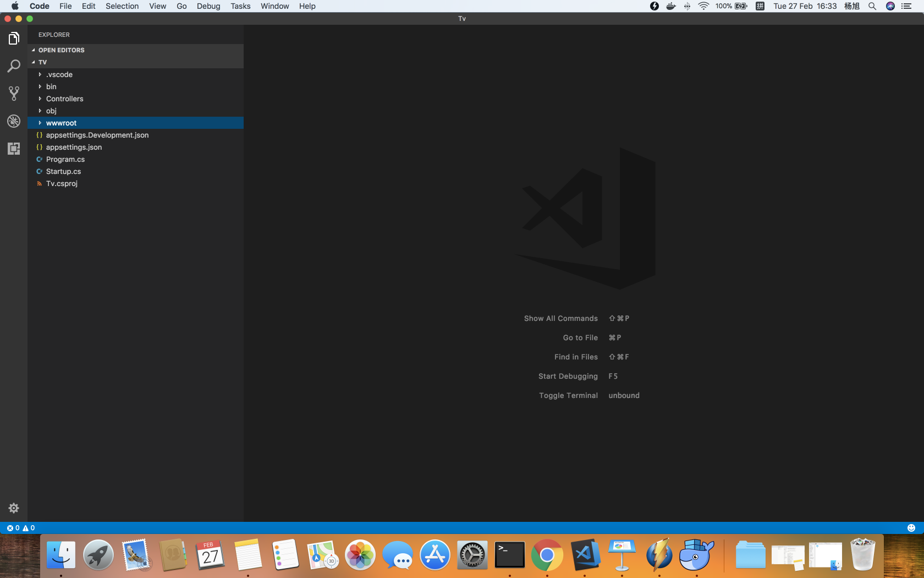The height and width of the screenshot is (578, 924).
Task: Collapse the TV project root section
Action: 135,62
